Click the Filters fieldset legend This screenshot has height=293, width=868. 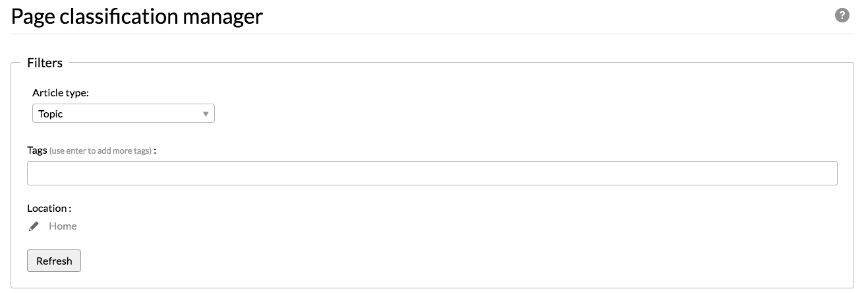click(45, 63)
